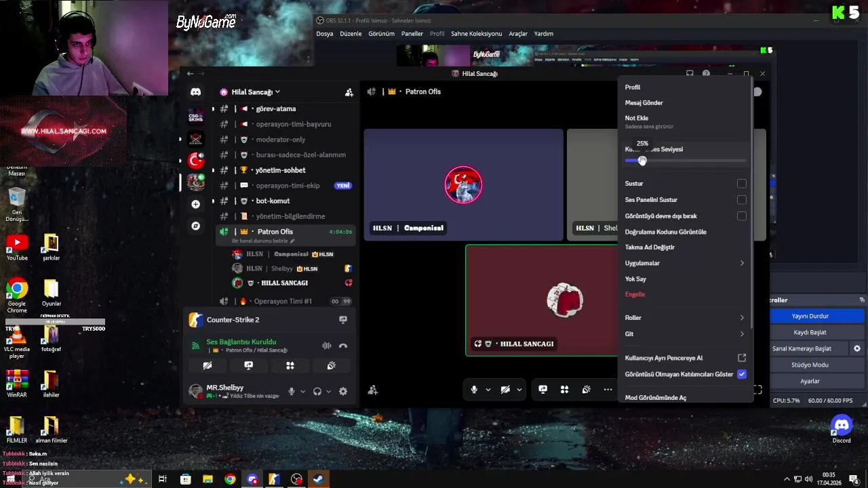Open more options ellipsis in call bar
The height and width of the screenshot is (488, 868).
608,390
